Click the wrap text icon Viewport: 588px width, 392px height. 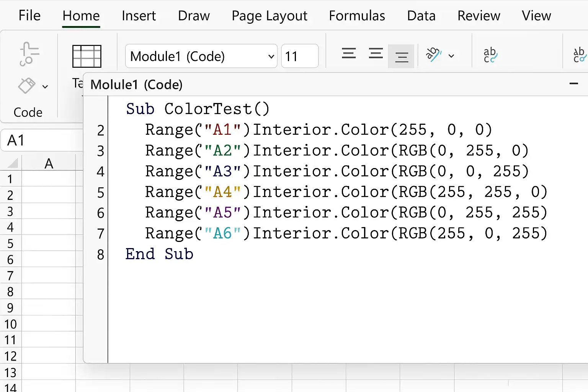coord(490,55)
